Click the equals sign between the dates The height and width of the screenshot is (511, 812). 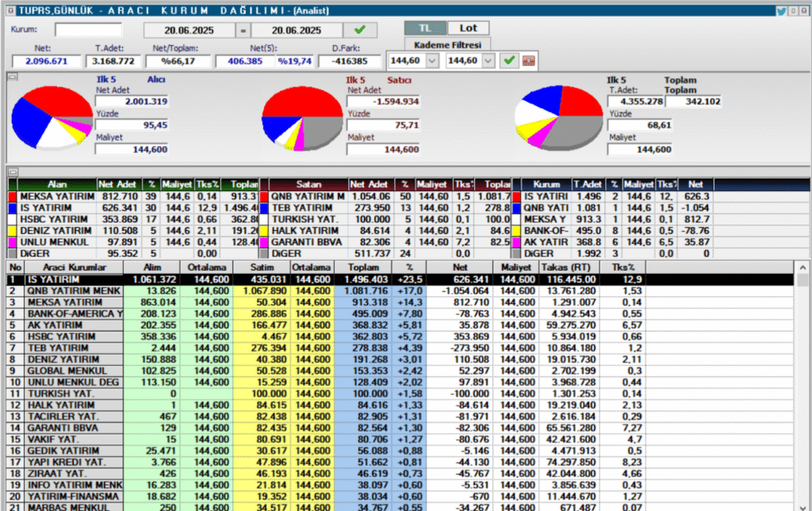[243, 30]
